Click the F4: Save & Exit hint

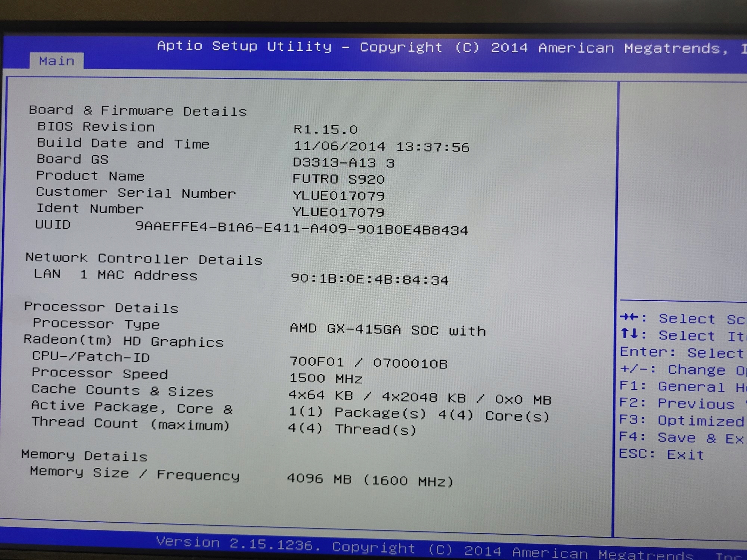pyautogui.click(x=682, y=438)
